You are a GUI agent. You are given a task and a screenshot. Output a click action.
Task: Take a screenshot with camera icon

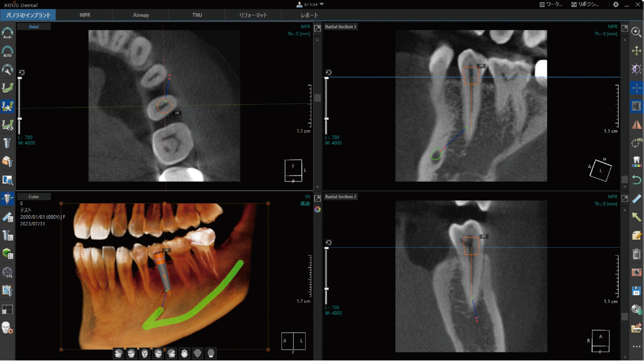(x=636, y=273)
